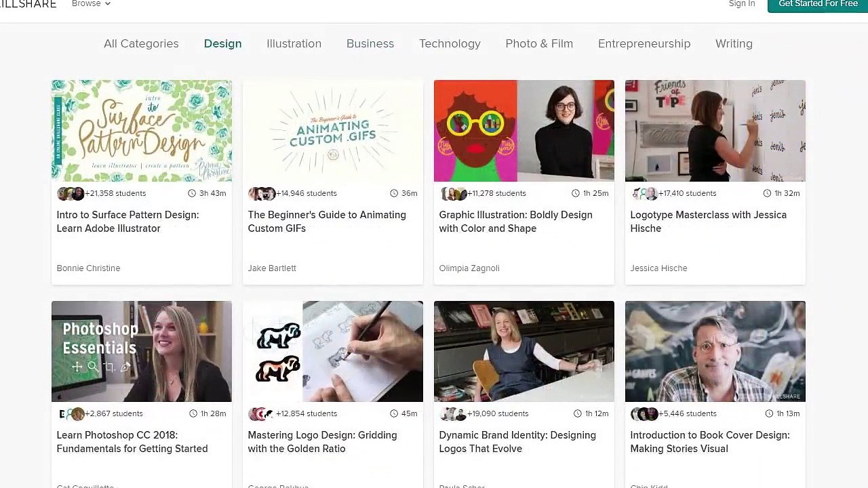This screenshot has height=488, width=868.
Task: Click the clock icon next to 45m
Action: pos(394,413)
